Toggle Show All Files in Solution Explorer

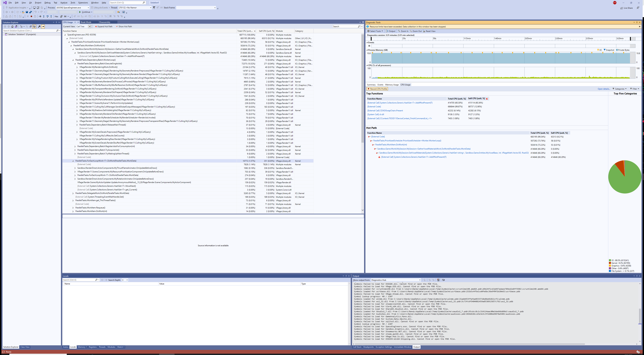tap(34, 27)
